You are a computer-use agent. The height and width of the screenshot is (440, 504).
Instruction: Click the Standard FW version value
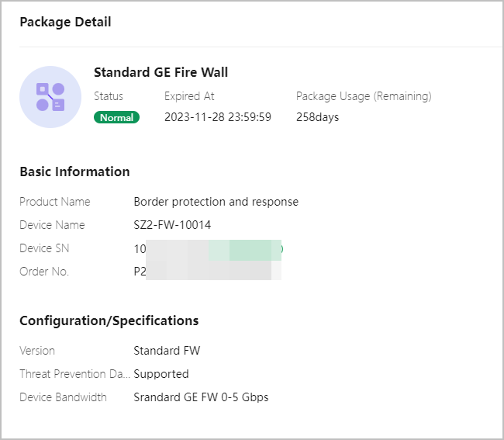[x=167, y=351]
